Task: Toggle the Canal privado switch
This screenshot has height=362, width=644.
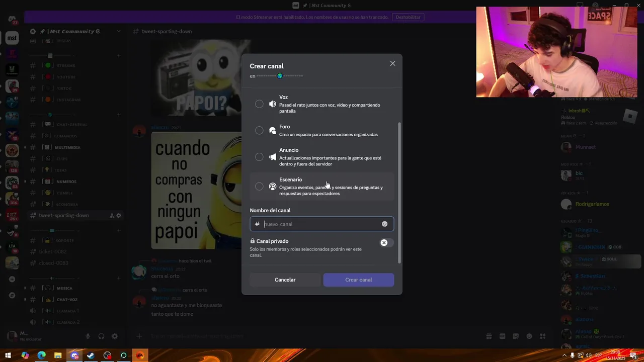Action: point(386,243)
